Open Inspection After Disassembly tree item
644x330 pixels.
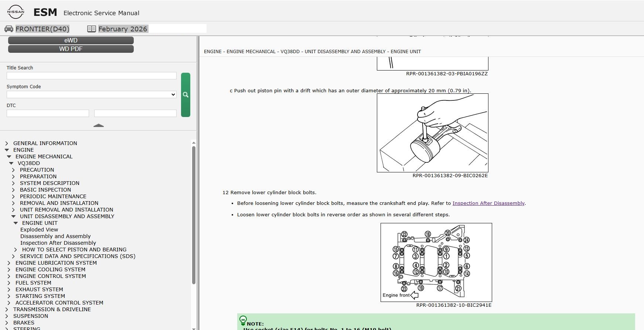click(58, 243)
